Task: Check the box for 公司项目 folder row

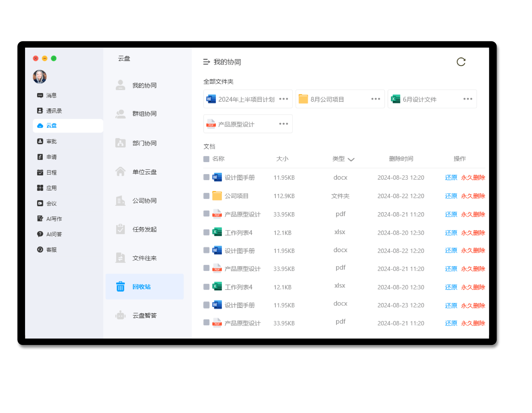Action: tap(206, 196)
